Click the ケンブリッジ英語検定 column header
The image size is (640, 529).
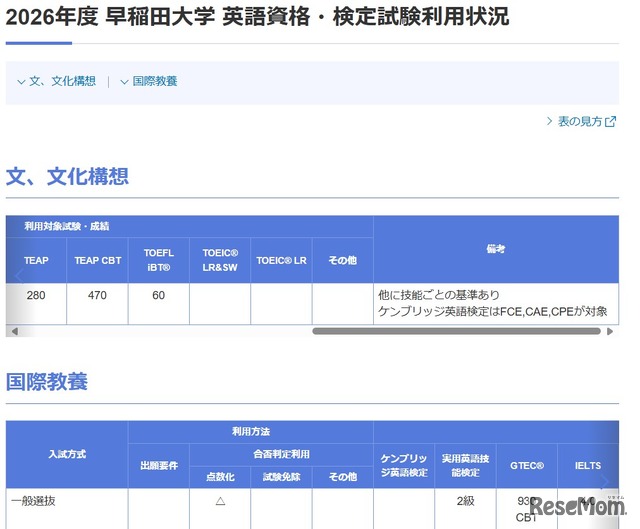[x=404, y=466]
